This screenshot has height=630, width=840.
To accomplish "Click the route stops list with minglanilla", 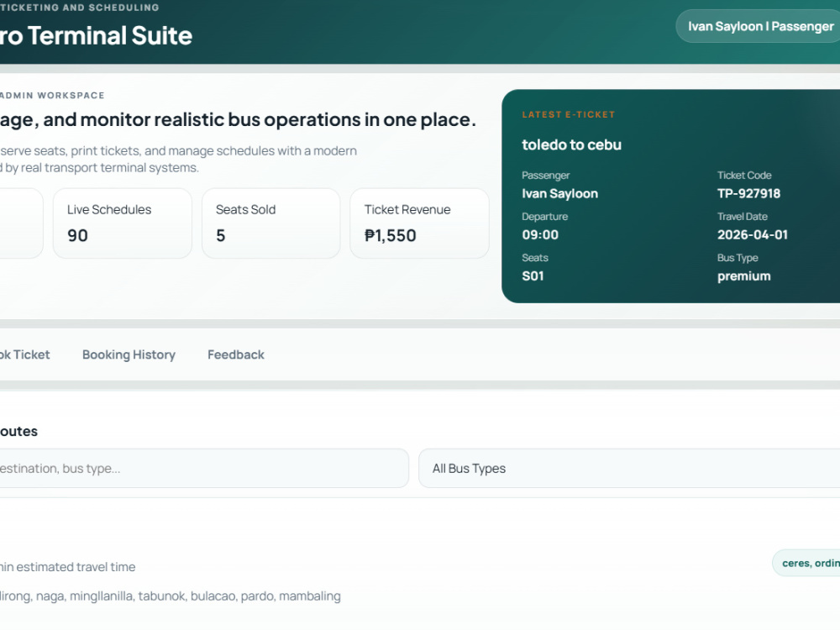I will tap(171, 596).
